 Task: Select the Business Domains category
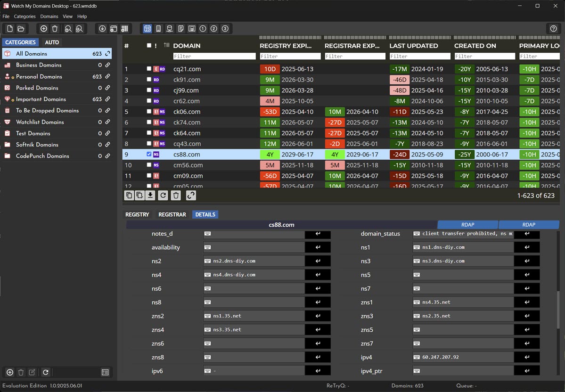click(57, 65)
